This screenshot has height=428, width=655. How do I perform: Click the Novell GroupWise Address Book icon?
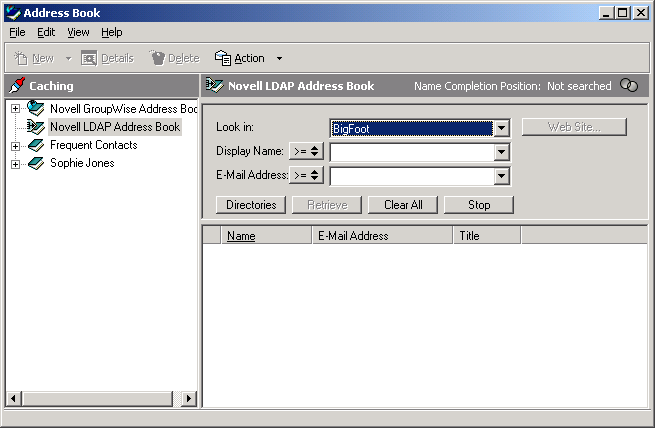pos(36,109)
